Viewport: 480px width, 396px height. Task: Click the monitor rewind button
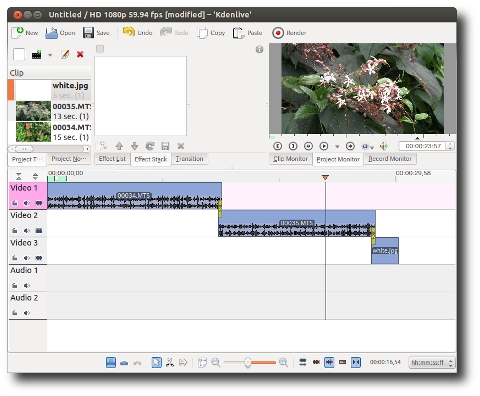(308, 146)
